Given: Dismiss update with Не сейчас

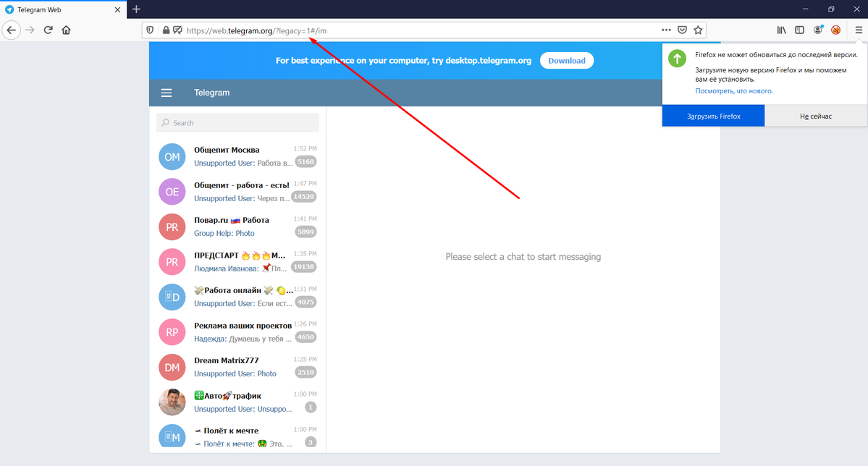Looking at the screenshot, I should 816,116.
